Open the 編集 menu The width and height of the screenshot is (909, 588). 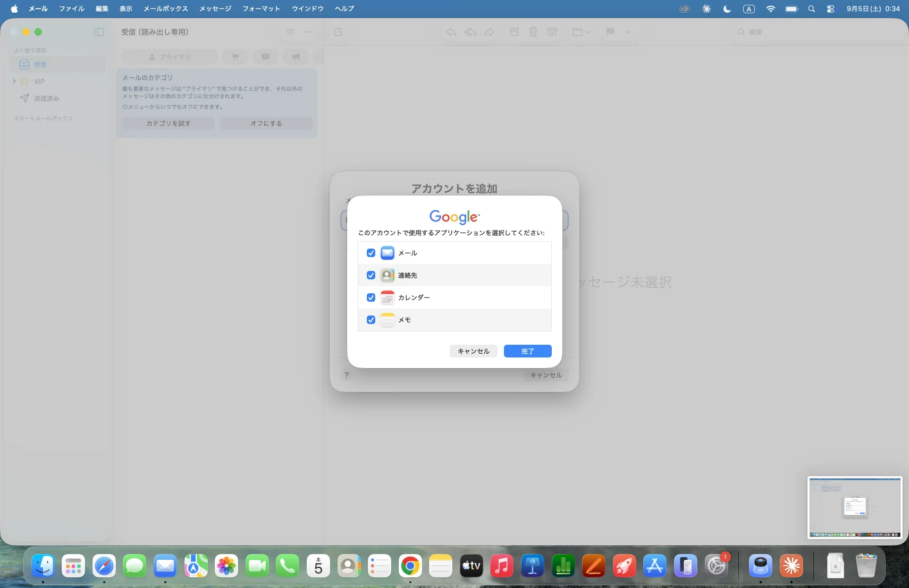click(102, 8)
